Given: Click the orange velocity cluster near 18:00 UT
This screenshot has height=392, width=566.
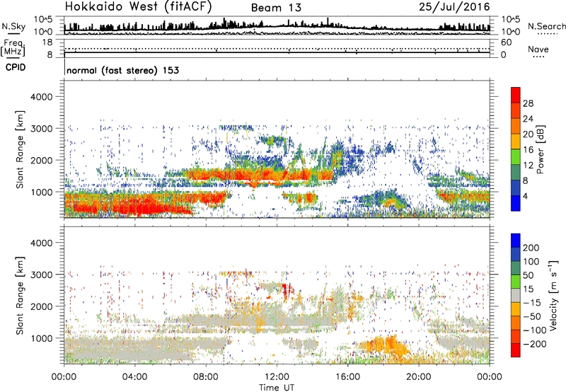Looking at the screenshot, I should tap(386, 347).
